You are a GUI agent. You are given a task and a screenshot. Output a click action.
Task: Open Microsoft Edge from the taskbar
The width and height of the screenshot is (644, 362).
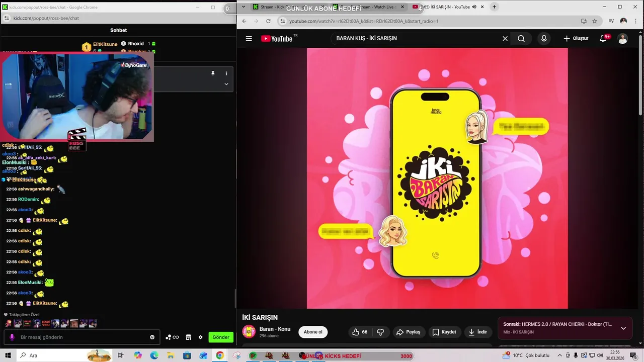point(154,355)
